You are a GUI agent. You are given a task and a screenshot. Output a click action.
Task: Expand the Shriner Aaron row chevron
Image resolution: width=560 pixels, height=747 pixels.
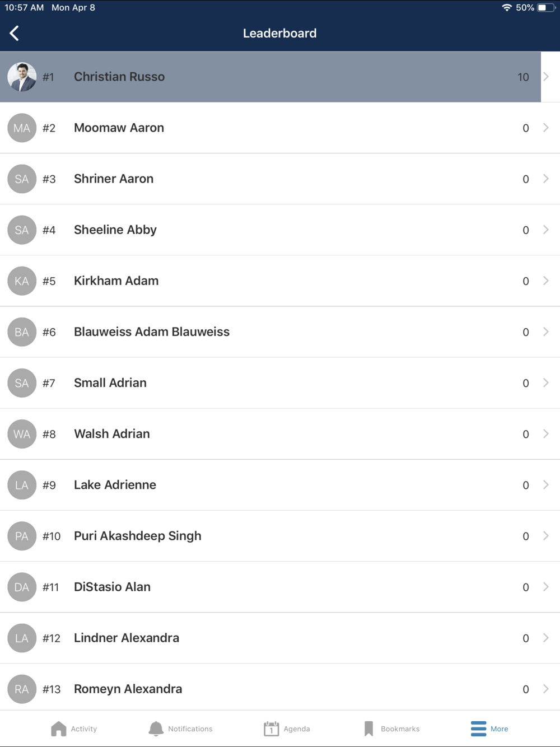pyautogui.click(x=546, y=179)
